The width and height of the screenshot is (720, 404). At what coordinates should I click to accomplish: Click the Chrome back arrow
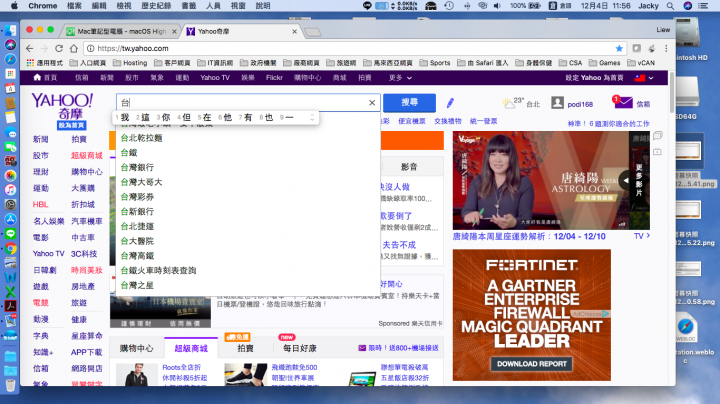(30, 48)
